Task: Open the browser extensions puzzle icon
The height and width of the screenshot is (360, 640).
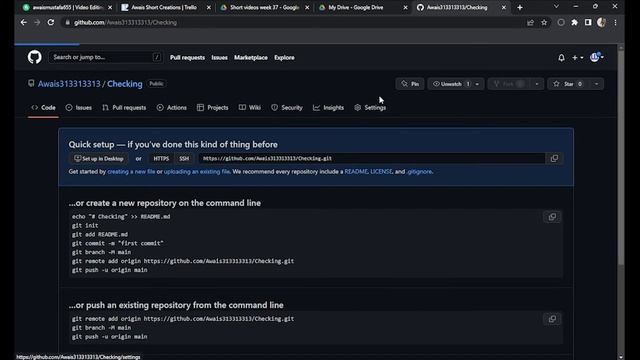Action: coord(574,22)
